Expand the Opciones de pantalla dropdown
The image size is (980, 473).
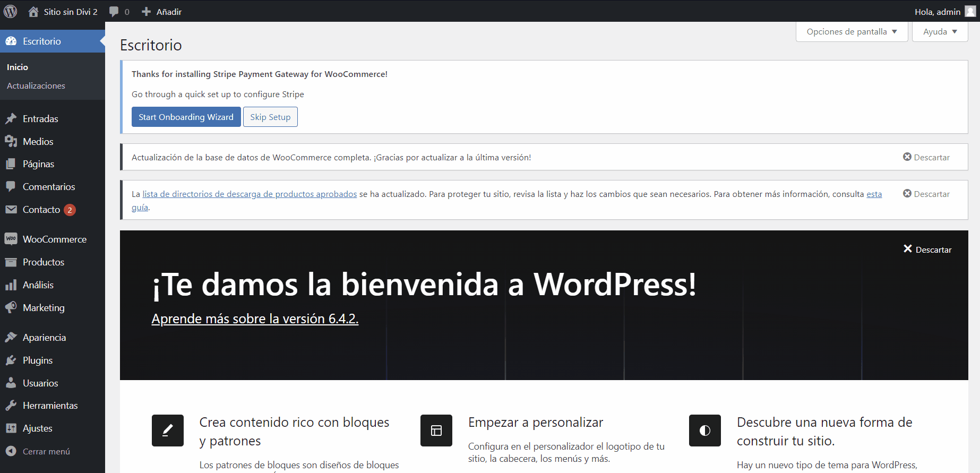[852, 32]
